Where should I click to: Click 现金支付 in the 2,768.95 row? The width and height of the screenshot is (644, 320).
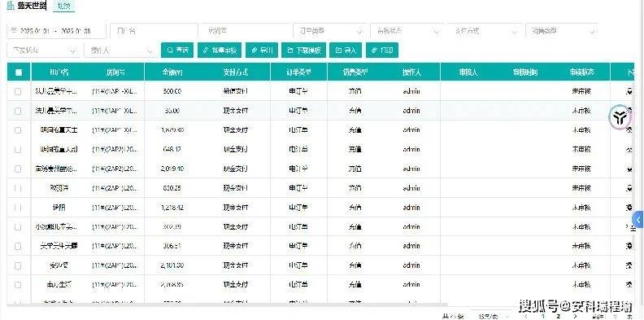pyautogui.click(x=235, y=285)
